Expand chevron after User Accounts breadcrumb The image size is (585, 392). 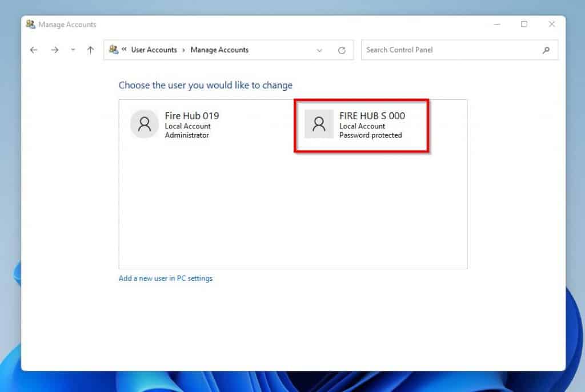pos(183,50)
